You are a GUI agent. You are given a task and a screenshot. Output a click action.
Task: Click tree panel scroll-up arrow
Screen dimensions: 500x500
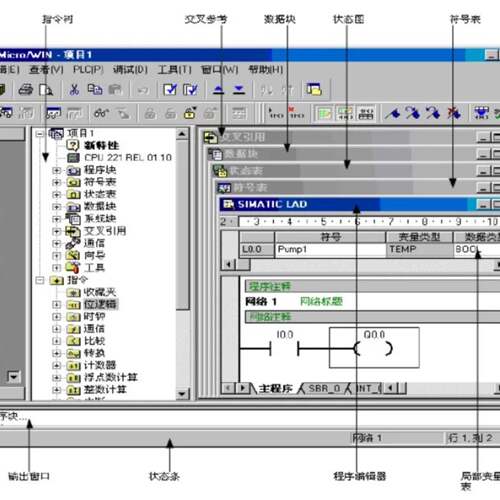[182, 134]
